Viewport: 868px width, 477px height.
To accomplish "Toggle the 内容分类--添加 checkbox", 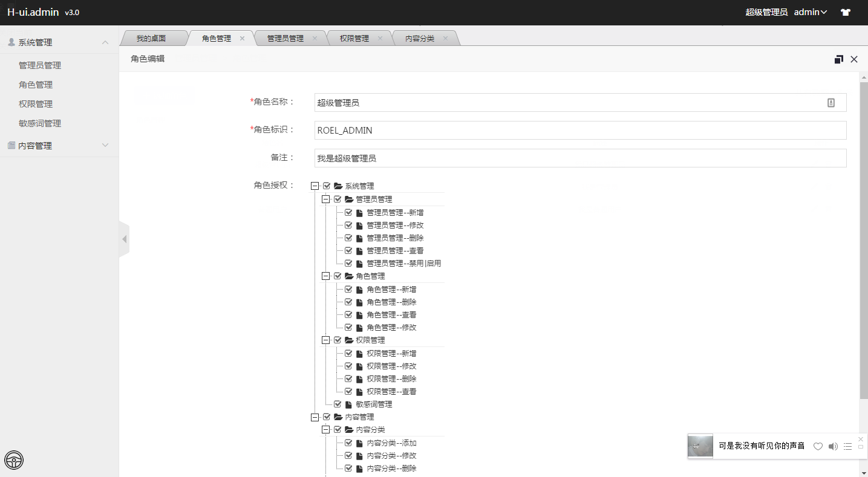I will click(348, 443).
